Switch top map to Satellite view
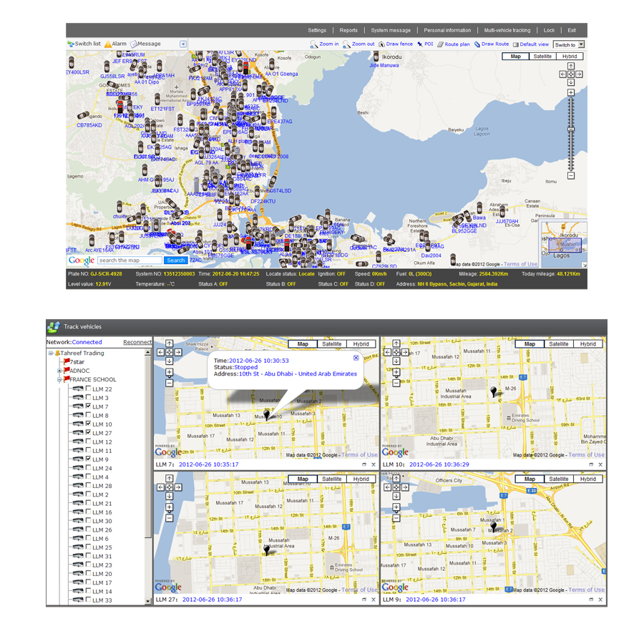 pyautogui.click(x=542, y=57)
